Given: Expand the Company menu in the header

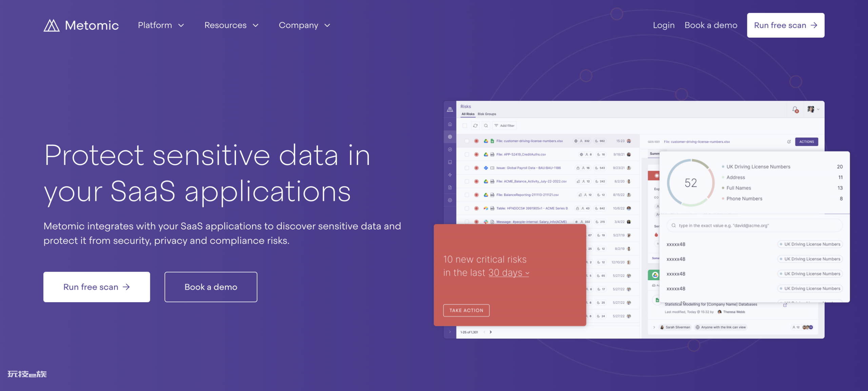Looking at the screenshot, I should click(x=304, y=25).
